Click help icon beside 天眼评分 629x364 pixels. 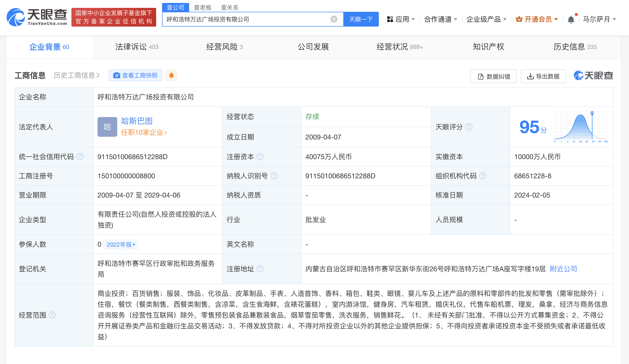click(469, 127)
